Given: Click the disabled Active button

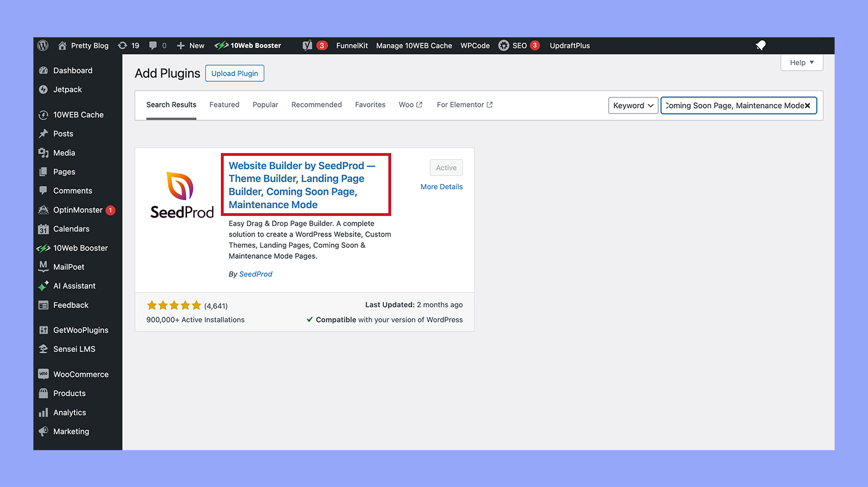Looking at the screenshot, I should click(x=446, y=168).
